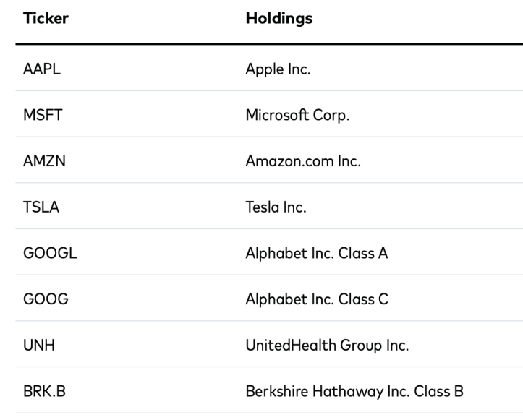Screen dimensions: 523x420
Task: Click the Holdings column header
Action: click(x=279, y=19)
